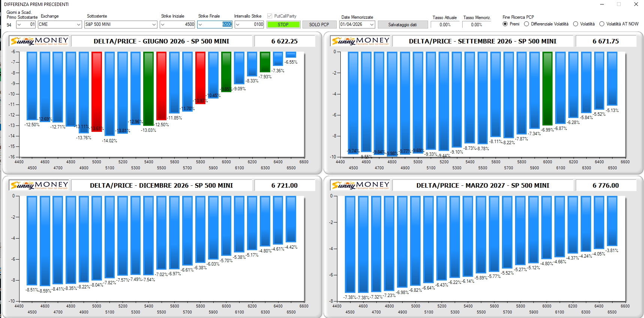Open the Exchange CME dropdown
The height and width of the screenshot is (318, 644).
[x=79, y=24]
